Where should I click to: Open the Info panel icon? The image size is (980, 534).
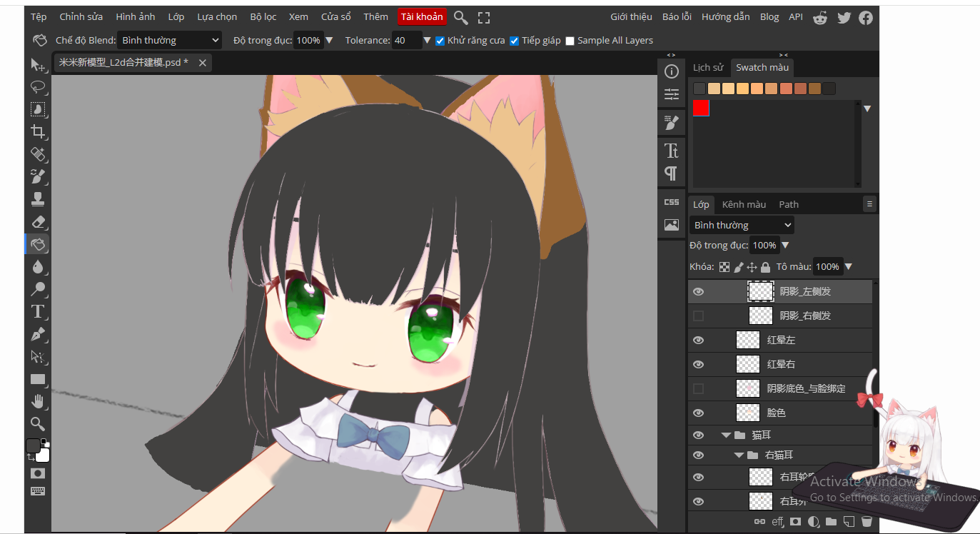click(672, 71)
